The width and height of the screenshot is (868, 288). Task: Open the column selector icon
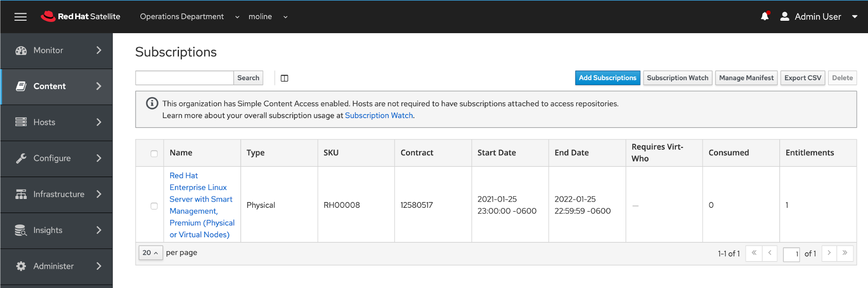point(284,78)
